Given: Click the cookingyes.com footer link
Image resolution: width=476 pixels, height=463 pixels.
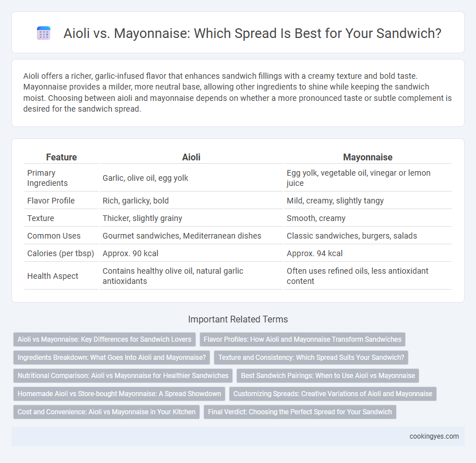Looking at the screenshot, I should click(434, 436).
